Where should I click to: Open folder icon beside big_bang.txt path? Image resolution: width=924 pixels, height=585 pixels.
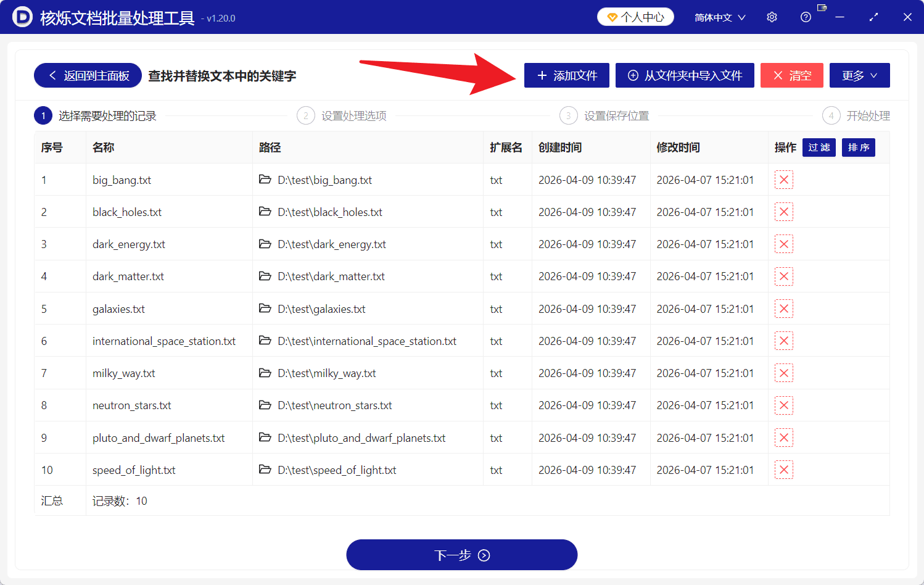point(265,180)
